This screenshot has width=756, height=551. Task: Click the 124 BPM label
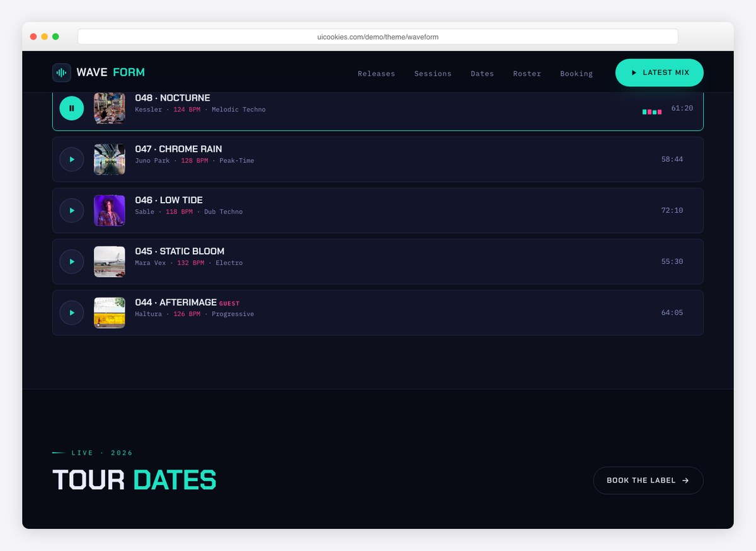pos(187,110)
